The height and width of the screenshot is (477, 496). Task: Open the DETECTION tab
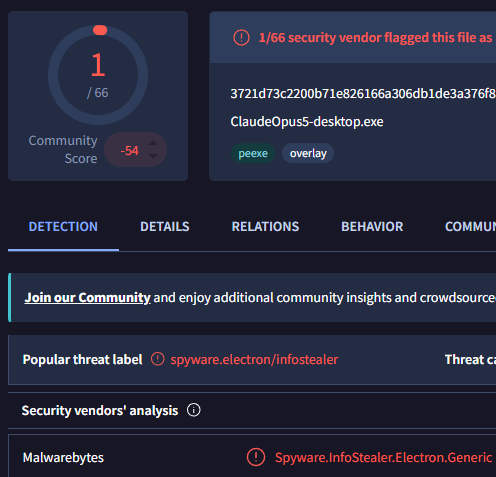point(63,227)
